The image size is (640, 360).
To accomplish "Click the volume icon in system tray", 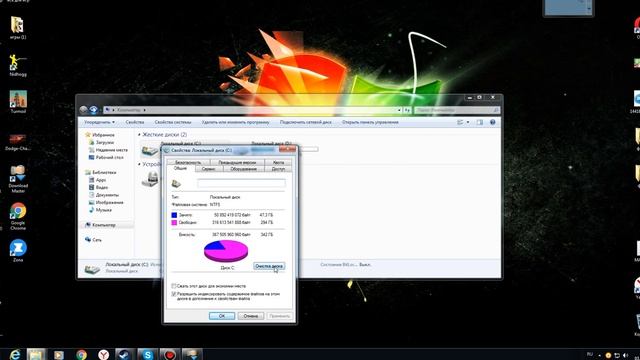I will tap(626, 355).
